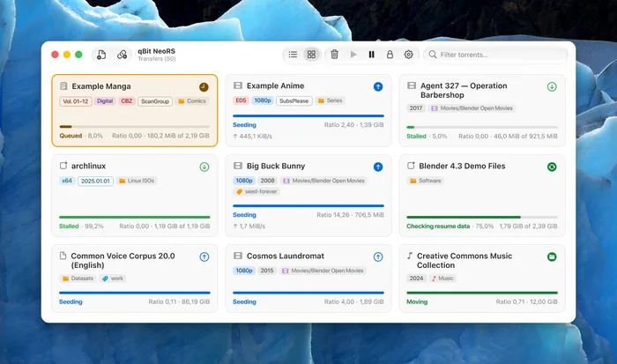Click the "Transfers (50)" subtitle
Viewport: 617px width, 364px height.
(157, 59)
